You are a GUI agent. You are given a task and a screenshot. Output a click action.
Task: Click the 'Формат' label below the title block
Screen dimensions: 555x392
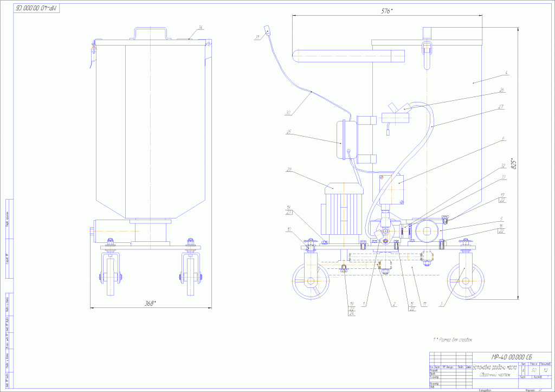(x=530, y=390)
